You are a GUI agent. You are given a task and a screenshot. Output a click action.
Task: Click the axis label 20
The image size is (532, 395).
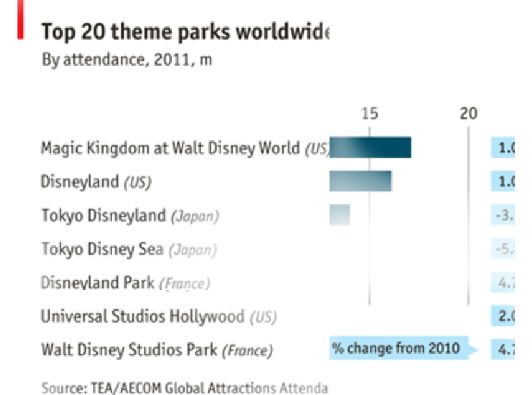point(469,113)
